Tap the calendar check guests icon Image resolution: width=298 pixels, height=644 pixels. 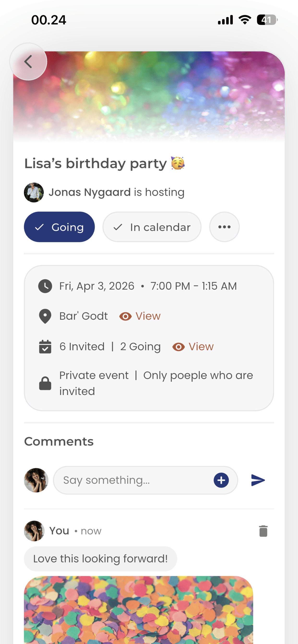(x=45, y=347)
